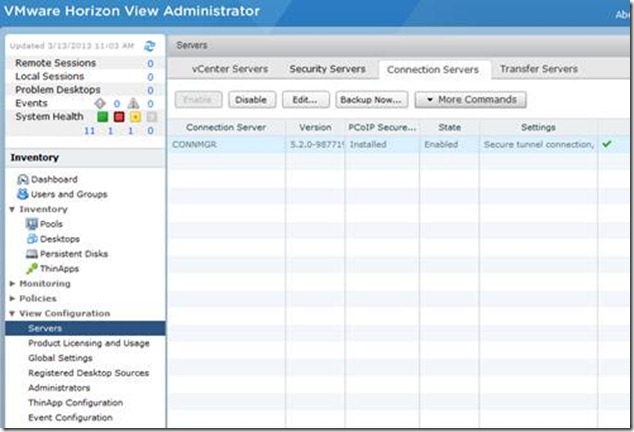Open Registered Desktop Sources
634x432 pixels.
tap(89, 373)
